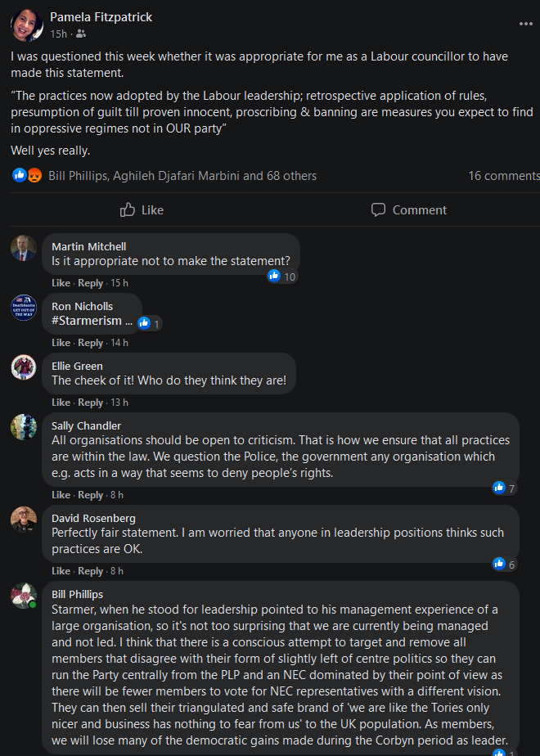Screen dimensions: 540x756
Task: Like David Rosenberg's comment
Action: click(x=61, y=571)
